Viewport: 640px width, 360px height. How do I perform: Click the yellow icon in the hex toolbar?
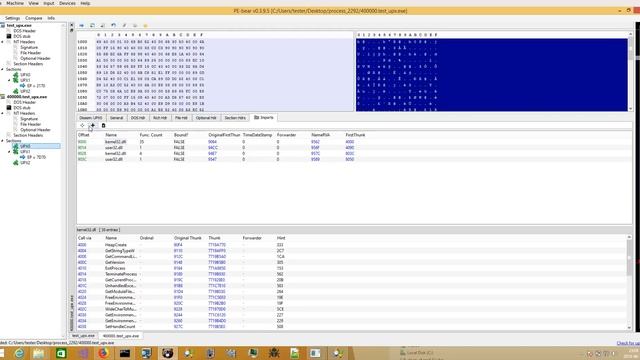(145, 25)
